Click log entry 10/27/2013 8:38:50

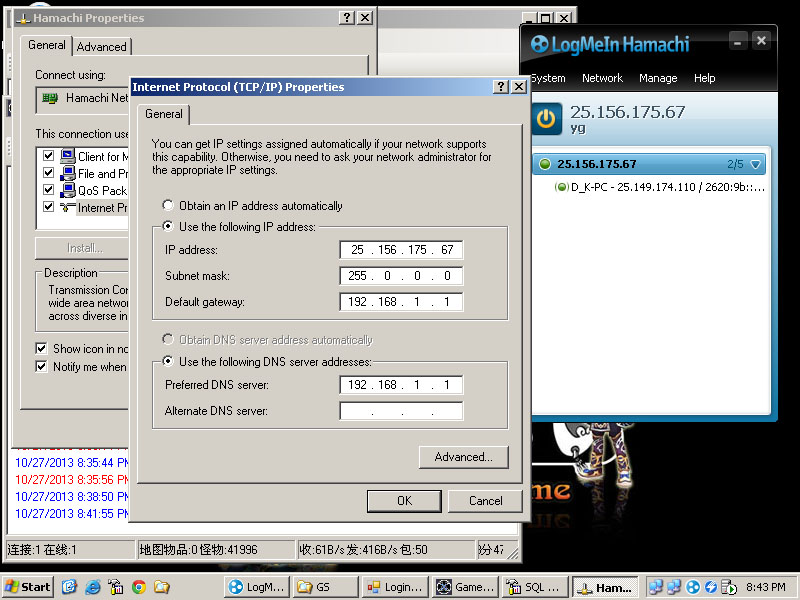point(71,496)
